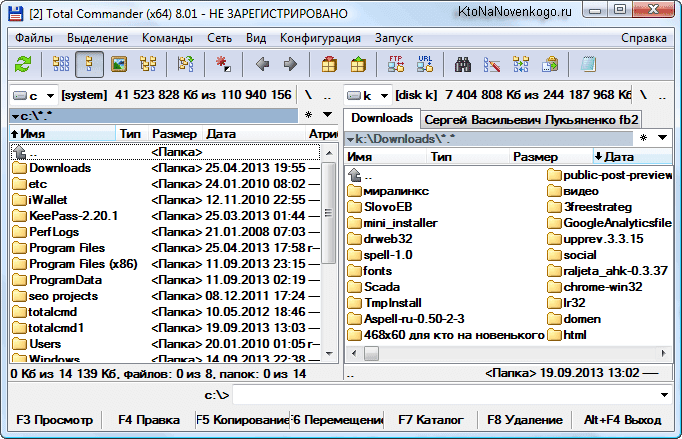Open the Конфигурация menu
The height and width of the screenshot is (439, 682).
point(320,38)
